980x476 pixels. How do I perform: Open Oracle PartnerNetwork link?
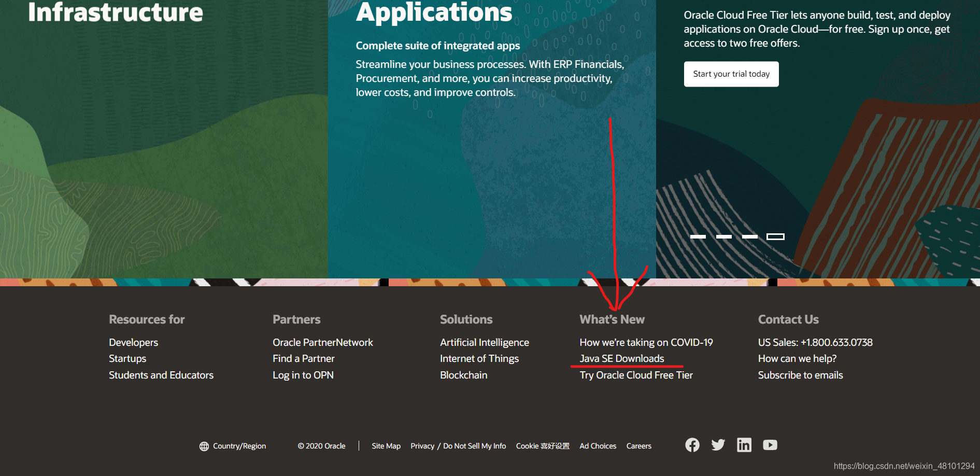coord(323,342)
